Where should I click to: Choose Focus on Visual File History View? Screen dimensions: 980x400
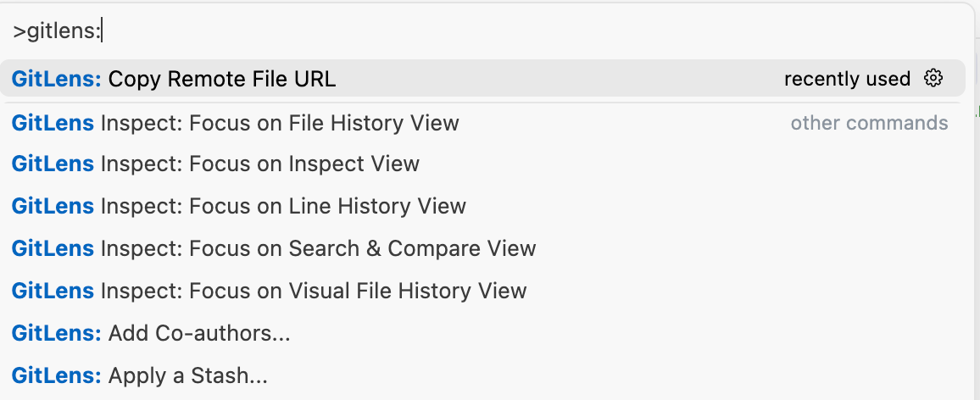tap(482, 292)
